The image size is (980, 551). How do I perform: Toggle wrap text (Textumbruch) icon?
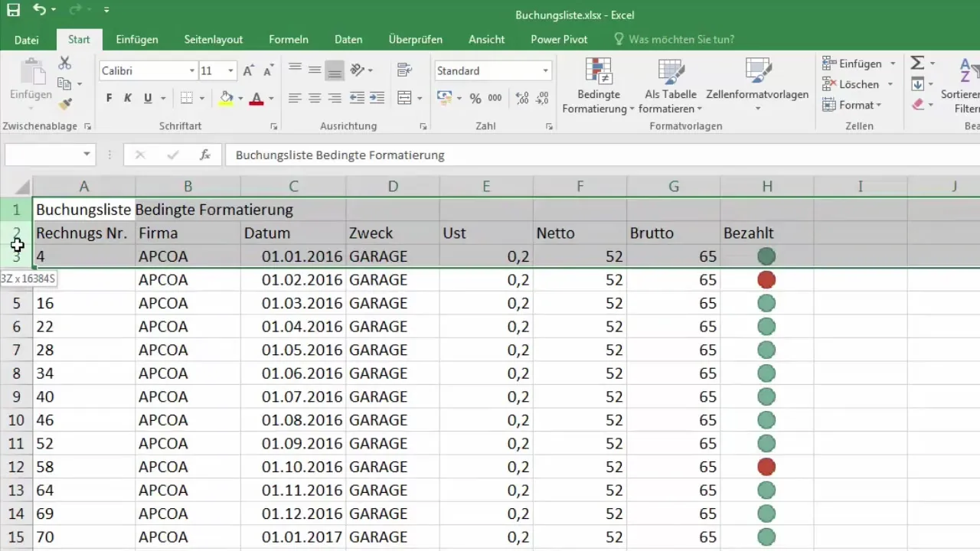click(405, 70)
